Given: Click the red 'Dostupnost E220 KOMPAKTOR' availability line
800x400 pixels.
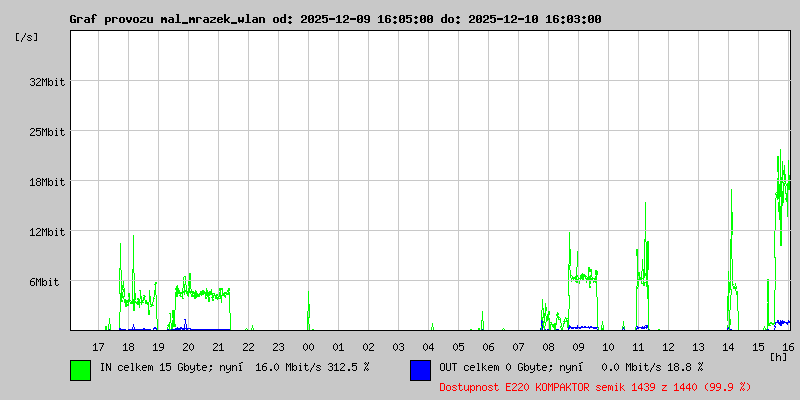Looking at the screenshot, I should [595, 387].
